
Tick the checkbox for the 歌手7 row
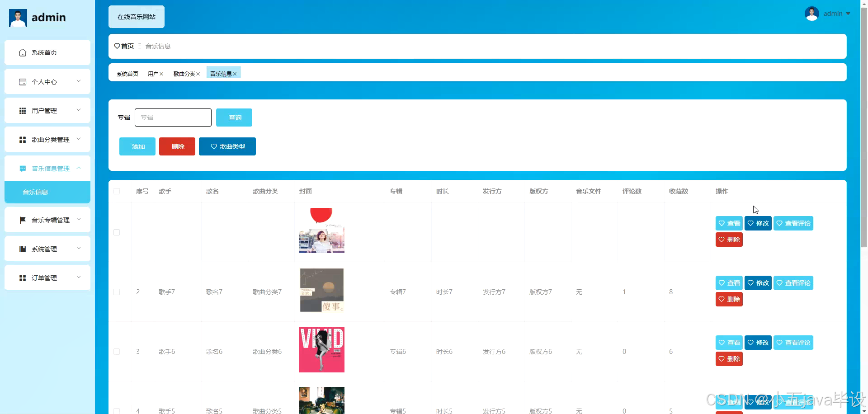[117, 292]
